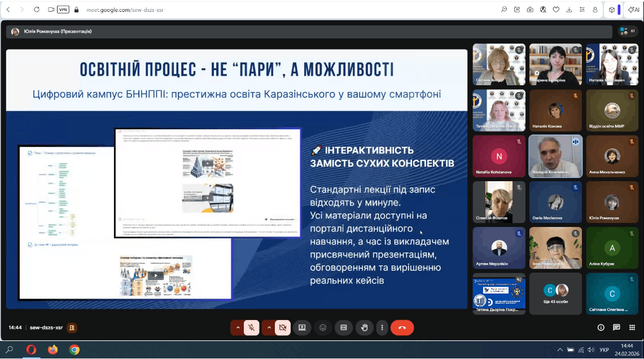Select Валерій Коломієць's video tile
Viewport: 644px width, 359px height.
[x=555, y=156]
